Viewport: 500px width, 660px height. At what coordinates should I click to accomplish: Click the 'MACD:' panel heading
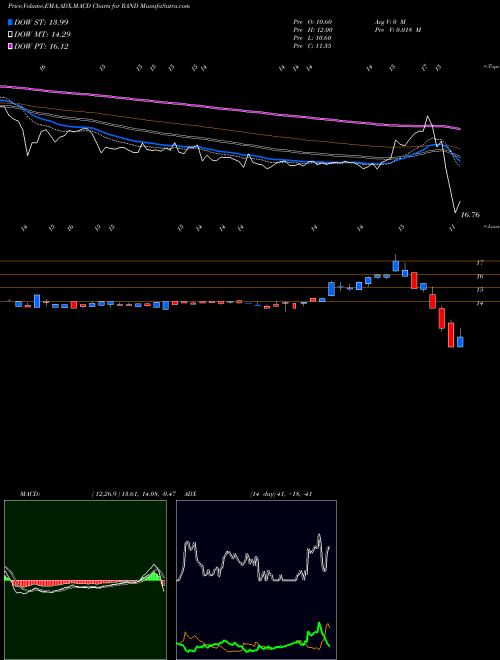click(30, 494)
